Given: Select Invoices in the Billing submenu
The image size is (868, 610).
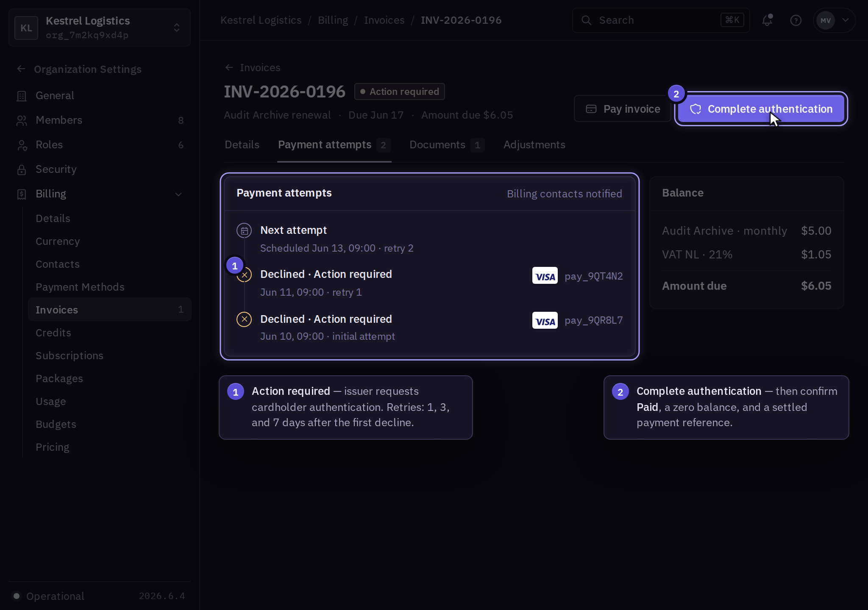Looking at the screenshot, I should (x=109, y=310).
